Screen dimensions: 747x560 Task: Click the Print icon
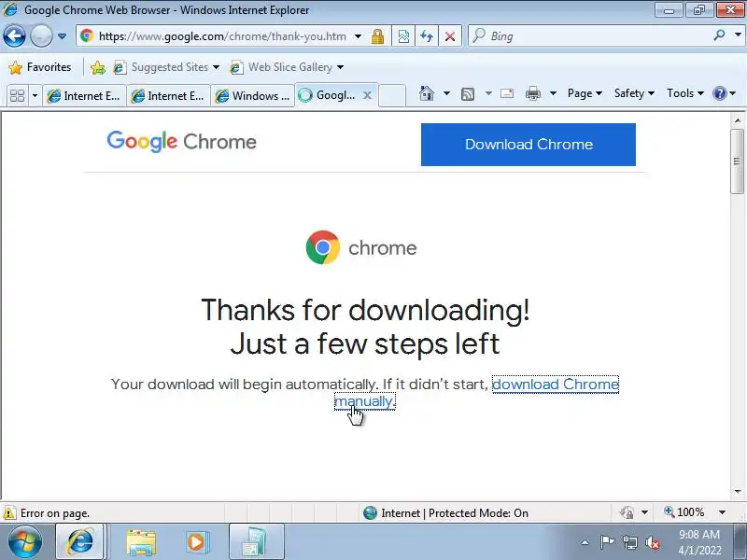(533, 93)
